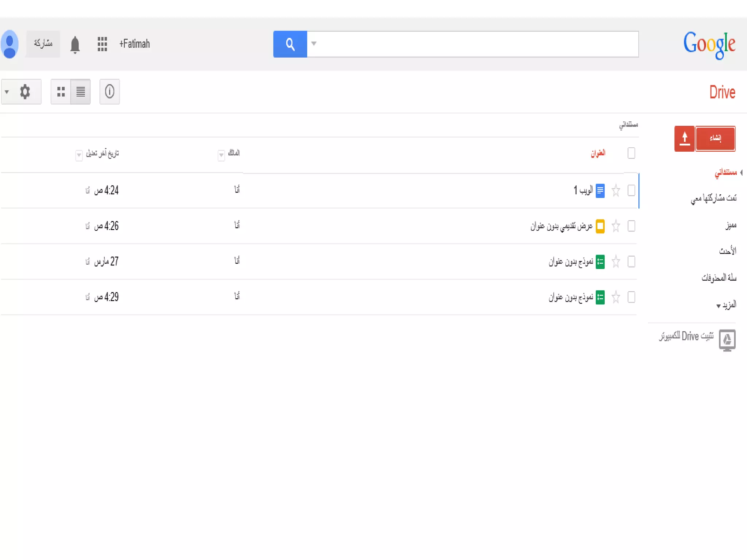
Task: Select the checkbox for عرض تقديمي بدون عنوان
Action: (x=631, y=226)
